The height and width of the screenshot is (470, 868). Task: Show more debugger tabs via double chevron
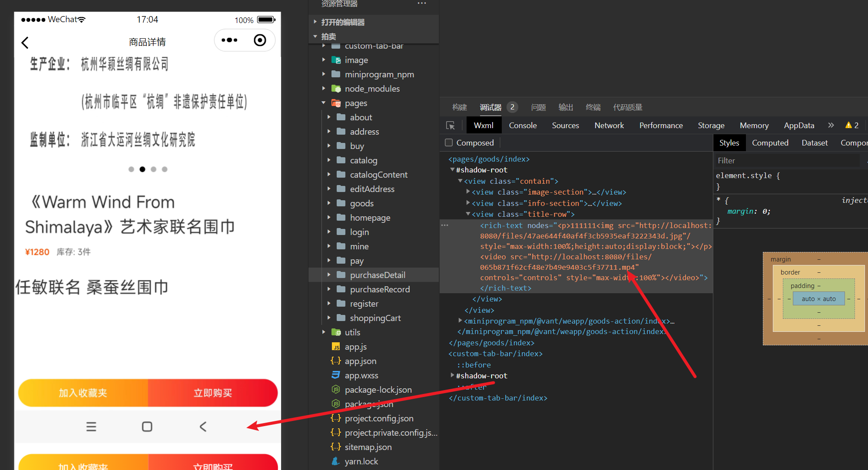click(831, 125)
